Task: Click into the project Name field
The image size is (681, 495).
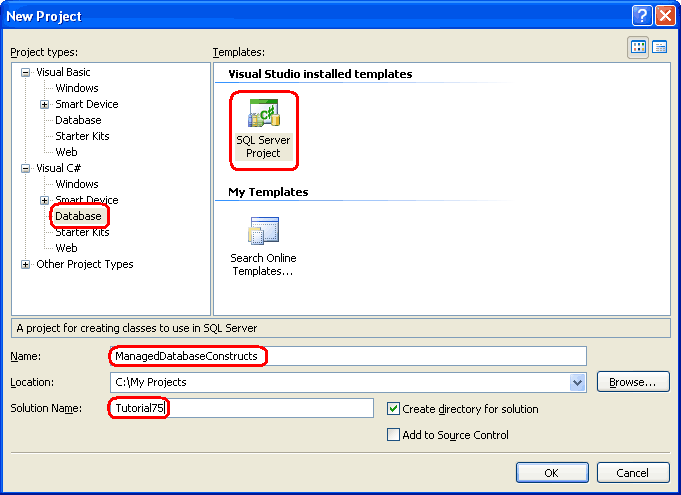Action: (x=400, y=356)
